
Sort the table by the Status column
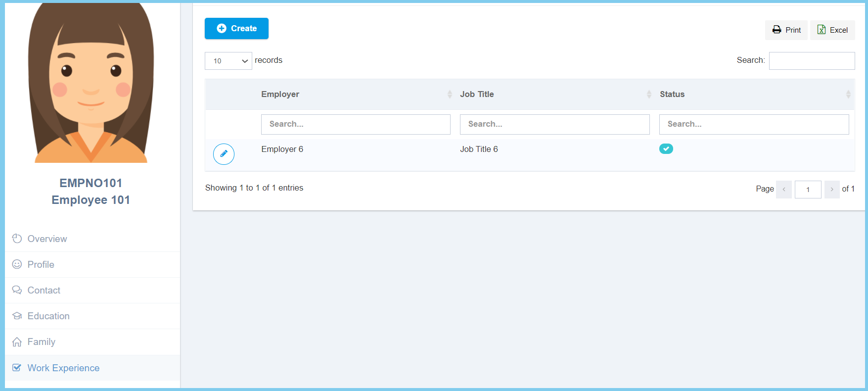[x=672, y=94]
